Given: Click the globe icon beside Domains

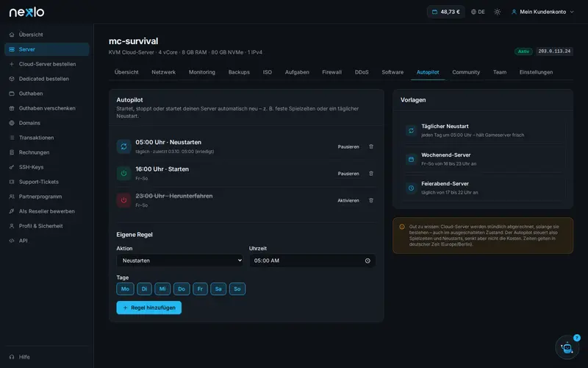Looking at the screenshot, I should tap(12, 123).
